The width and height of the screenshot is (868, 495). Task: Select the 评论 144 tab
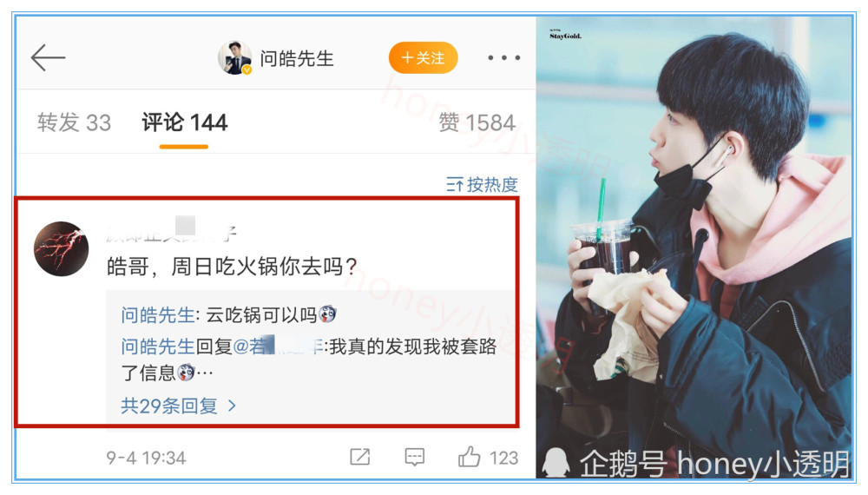[x=184, y=122]
